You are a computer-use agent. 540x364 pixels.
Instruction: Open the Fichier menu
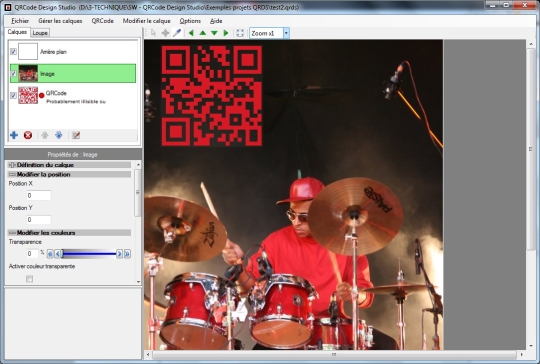point(20,21)
